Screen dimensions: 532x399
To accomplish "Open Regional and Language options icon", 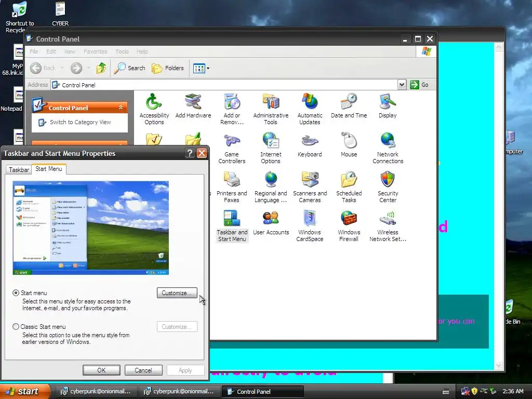I will 271,187.
